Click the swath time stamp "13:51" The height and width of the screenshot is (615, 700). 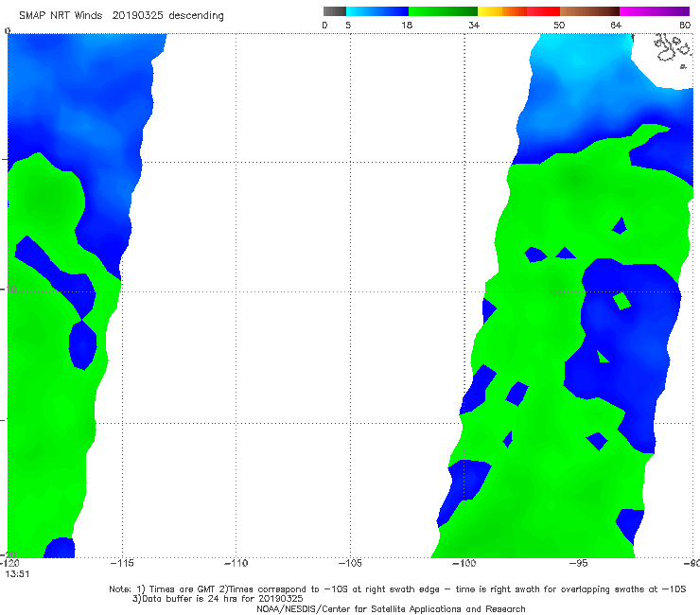click(x=17, y=574)
